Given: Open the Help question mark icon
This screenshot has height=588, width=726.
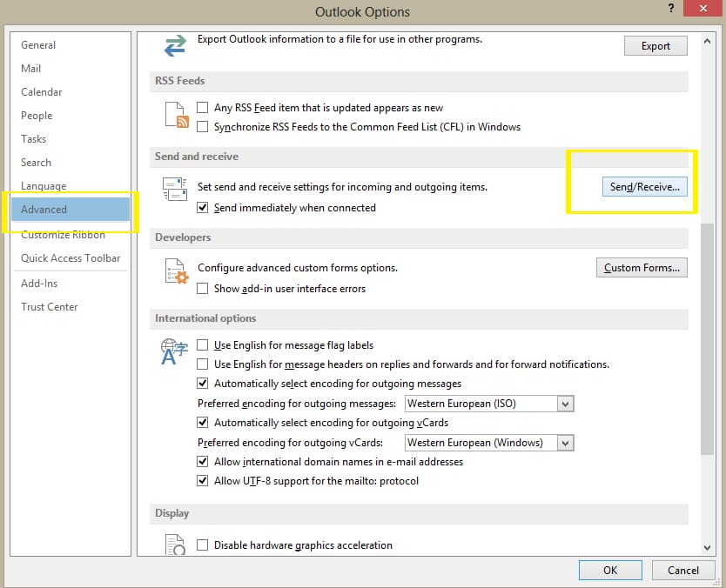Looking at the screenshot, I should pyautogui.click(x=671, y=9).
